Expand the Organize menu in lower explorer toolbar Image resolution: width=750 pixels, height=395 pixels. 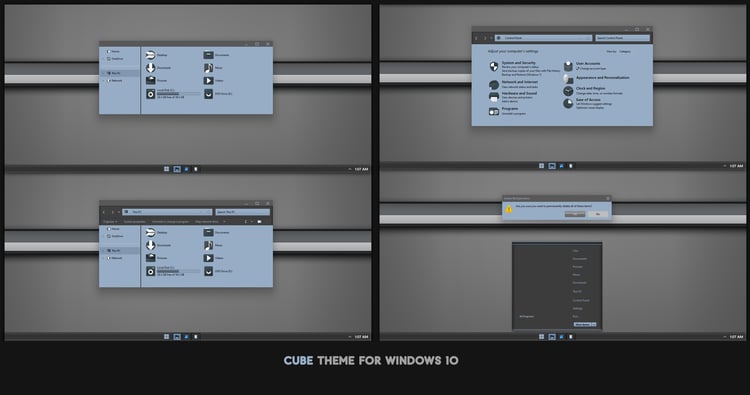tap(110, 222)
